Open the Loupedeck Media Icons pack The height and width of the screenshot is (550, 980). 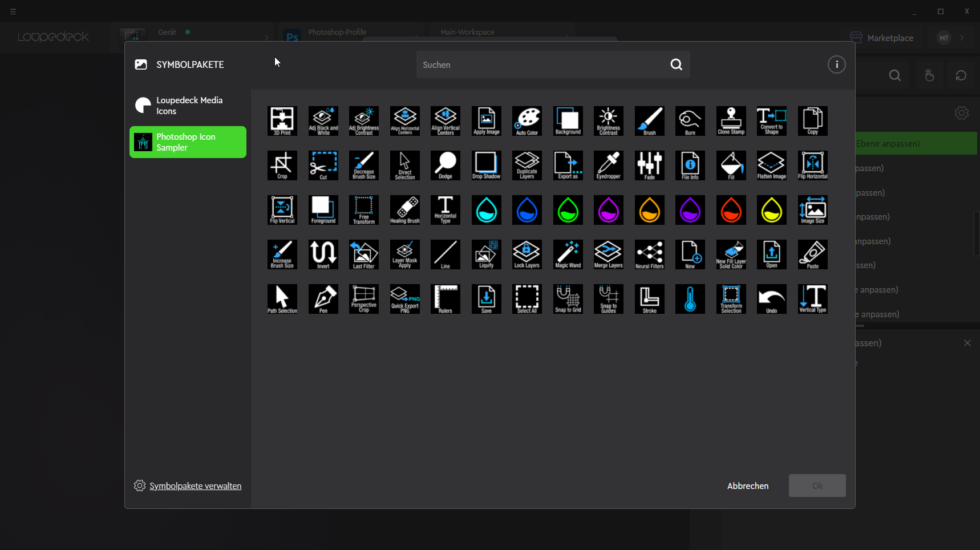[188, 106]
